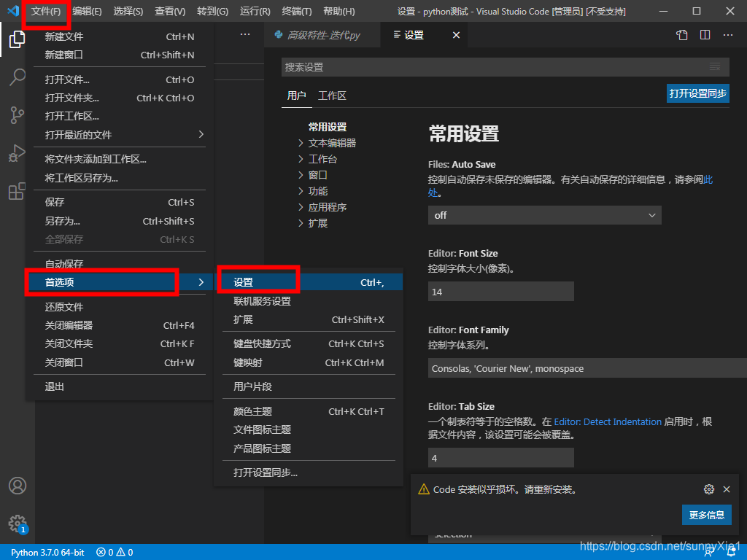Expand the 功能 settings category
747x560 pixels.
pyautogui.click(x=301, y=191)
